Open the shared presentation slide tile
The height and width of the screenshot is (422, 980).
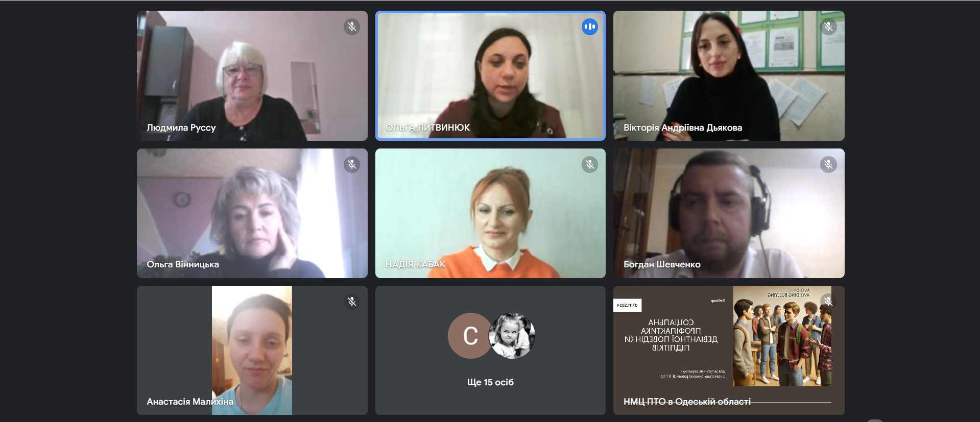tap(729, 350)
